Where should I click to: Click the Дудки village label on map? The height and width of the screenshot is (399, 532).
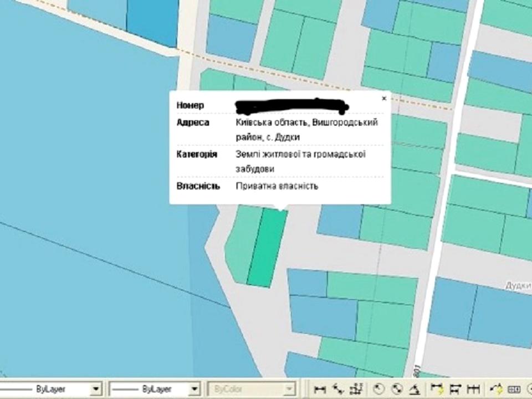(518, 285)
